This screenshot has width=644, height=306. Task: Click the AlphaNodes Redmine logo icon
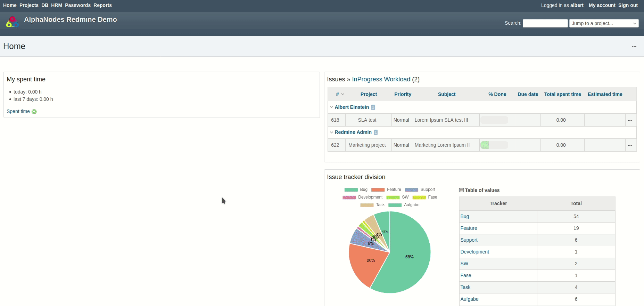point(12,22)
